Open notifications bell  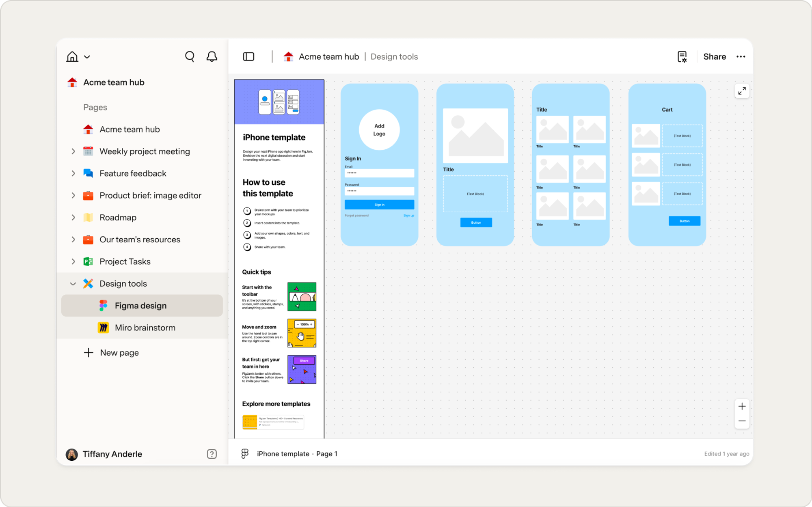(212, 56)
